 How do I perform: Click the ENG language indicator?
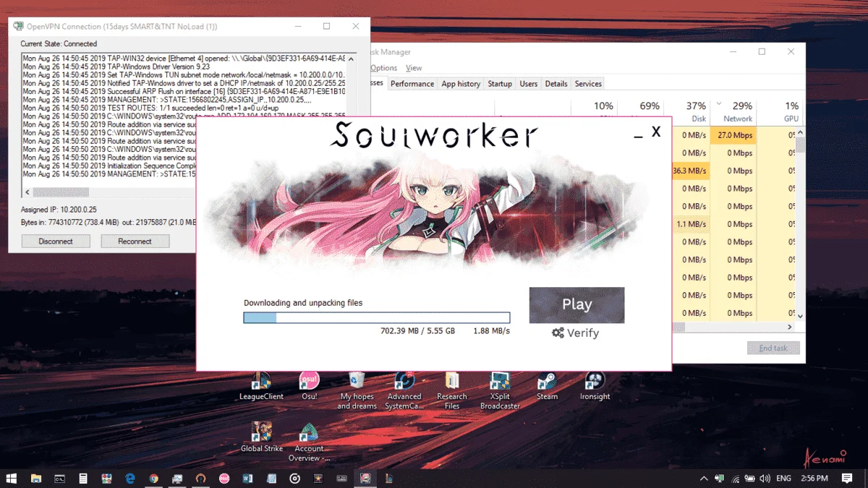783,478
